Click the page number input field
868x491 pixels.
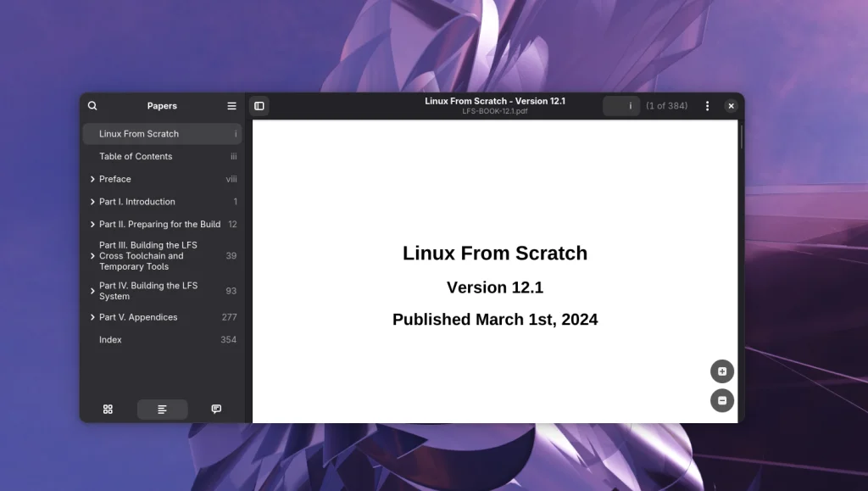[x=621, y=106]
